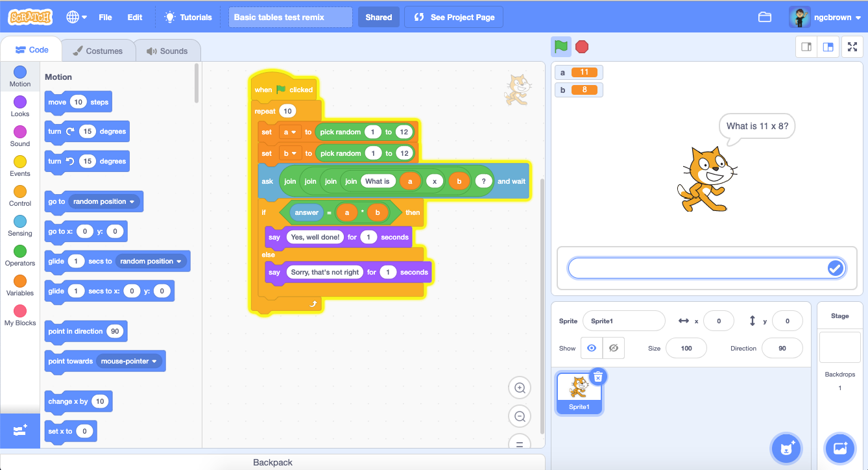Open Tutorials with lightbulb icon
The image size is (868, 470).
188,17
